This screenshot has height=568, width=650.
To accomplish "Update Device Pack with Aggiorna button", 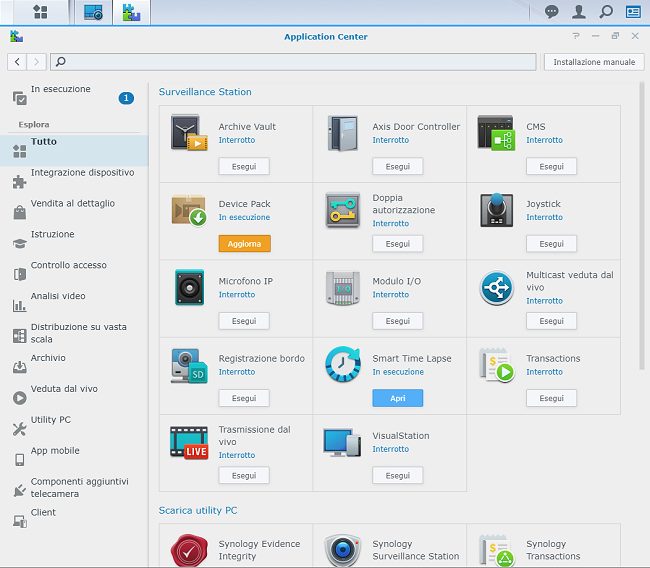I will (x=245, y=244).
